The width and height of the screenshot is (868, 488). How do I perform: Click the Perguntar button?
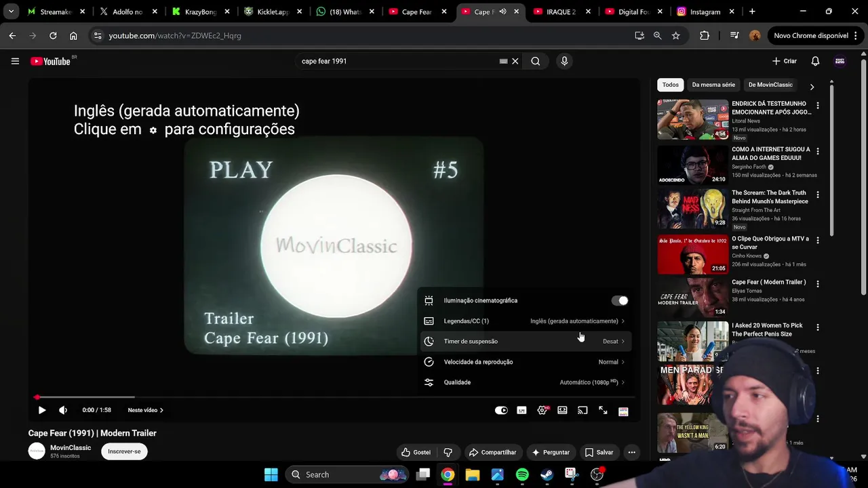point(551,452)
